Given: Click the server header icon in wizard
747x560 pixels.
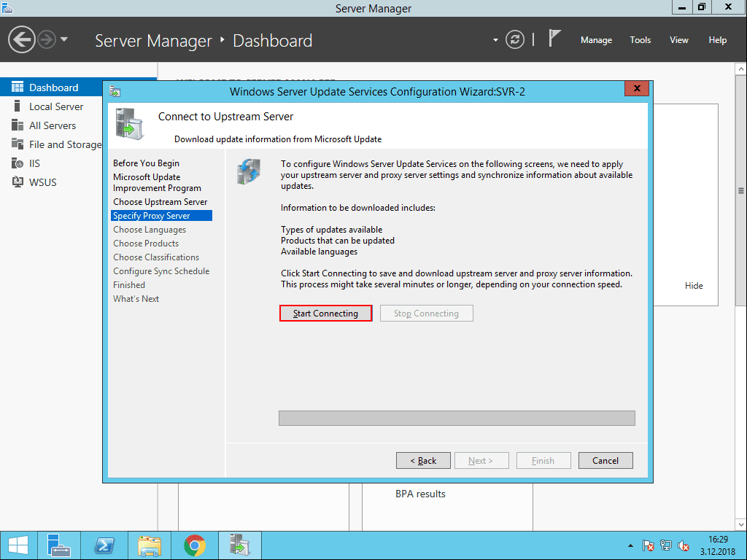Looking at the screenshot, I should [129, 124].
